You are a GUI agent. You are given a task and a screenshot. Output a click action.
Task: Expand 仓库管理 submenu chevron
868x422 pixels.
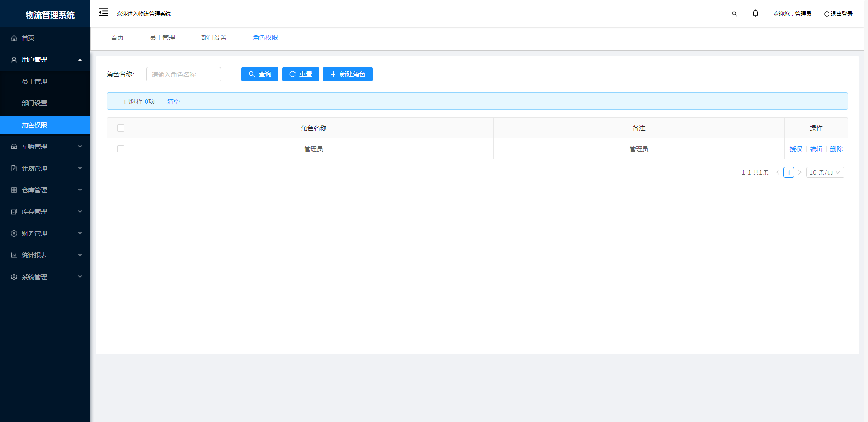pos(80,190)
